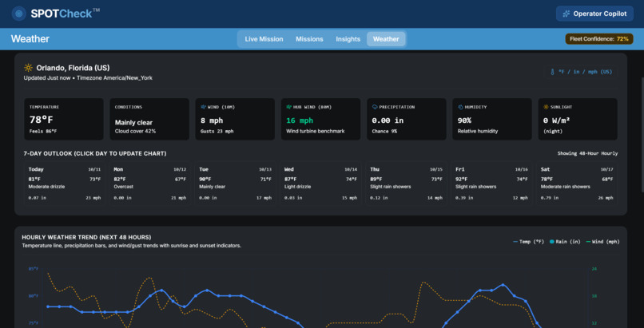644x328 pixels.
Task: Switch to the Live Mission tab
Action: tap(264, 39)
